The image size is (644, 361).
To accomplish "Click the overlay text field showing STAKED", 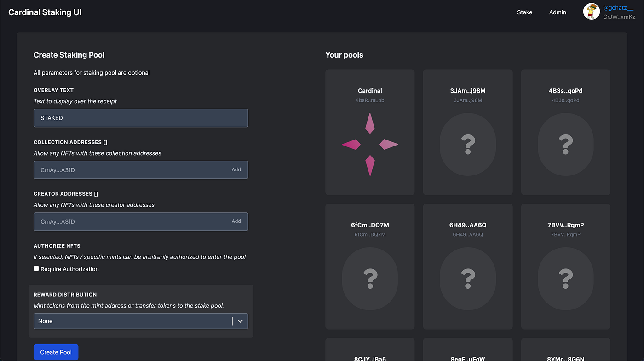I will tap(141, 118).
